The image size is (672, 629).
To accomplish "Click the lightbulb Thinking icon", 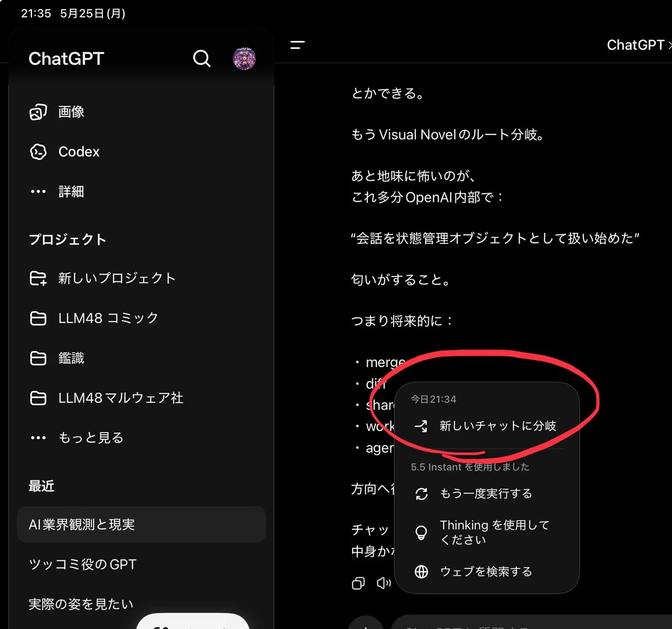I will 421,532.
